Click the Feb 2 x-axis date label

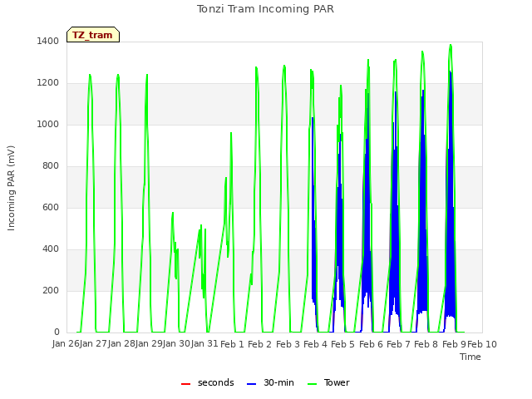click(260, 344)
